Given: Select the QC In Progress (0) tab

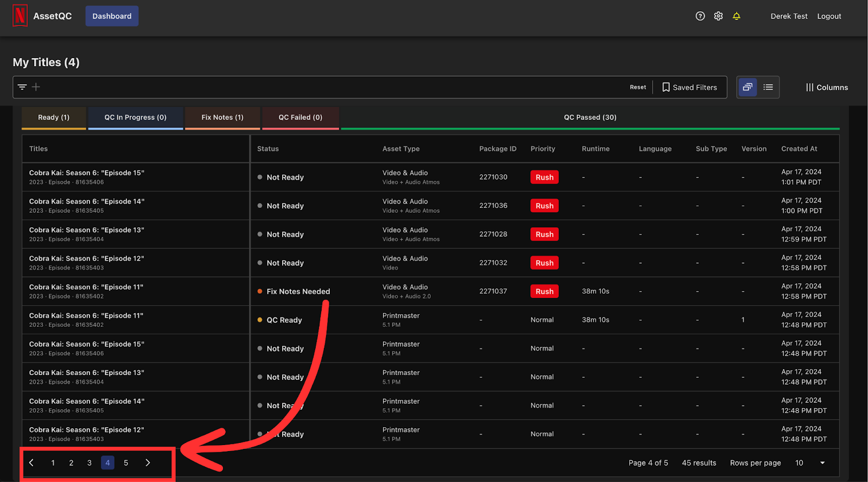Looking at the screenshot, I should pyautogui.click(x=136, y=118).
